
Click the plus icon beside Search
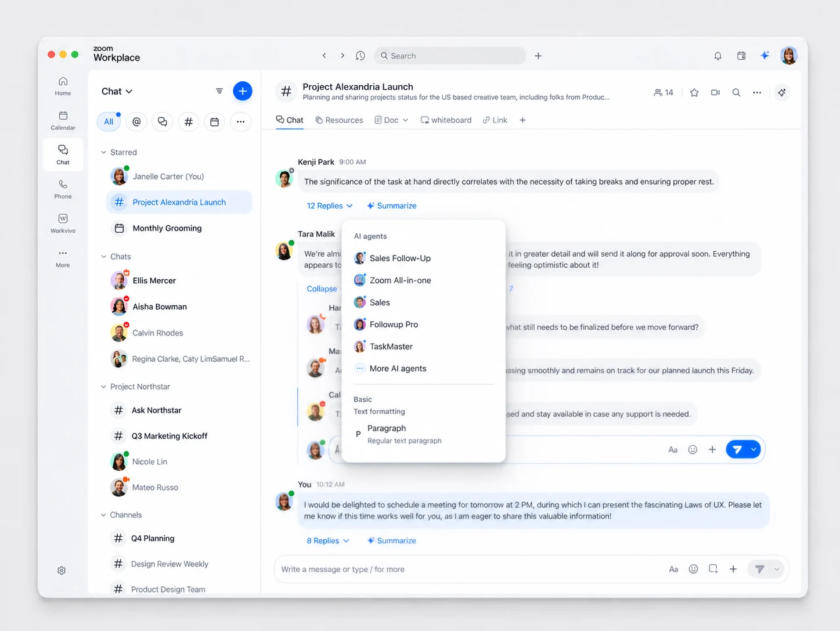point(538,56)
